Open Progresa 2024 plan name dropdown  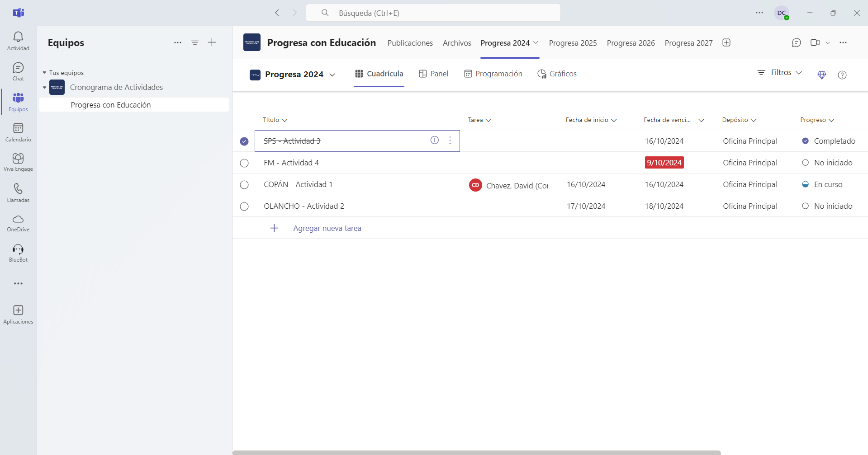click(332, 75)
